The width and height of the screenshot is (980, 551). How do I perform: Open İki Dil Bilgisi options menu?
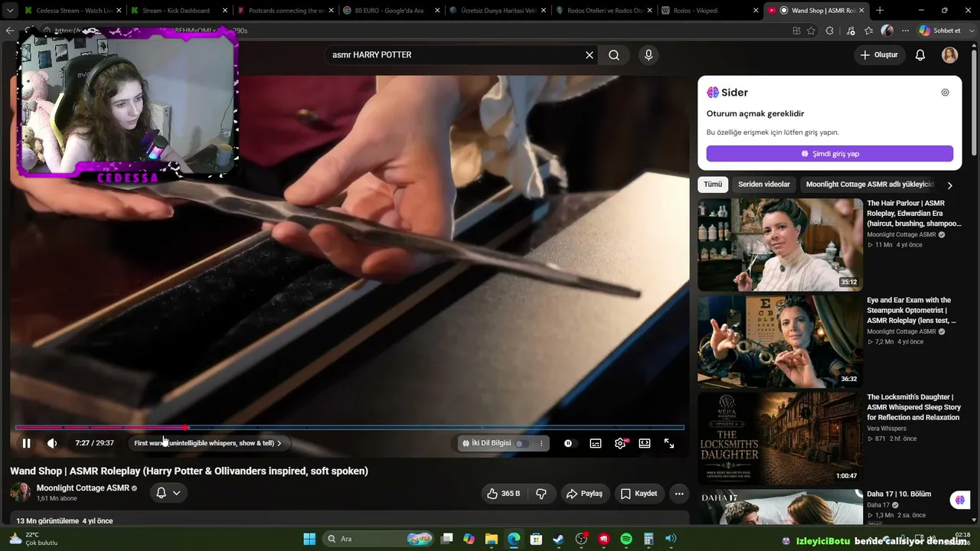tap(541, 443)
